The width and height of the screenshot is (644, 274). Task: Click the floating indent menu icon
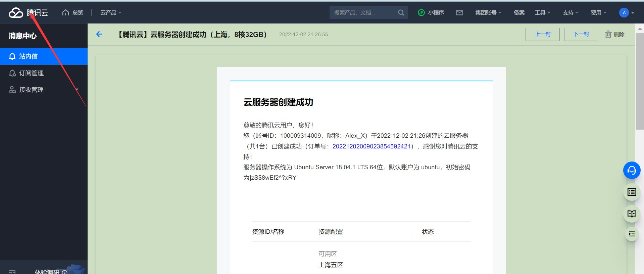point(632,234)
